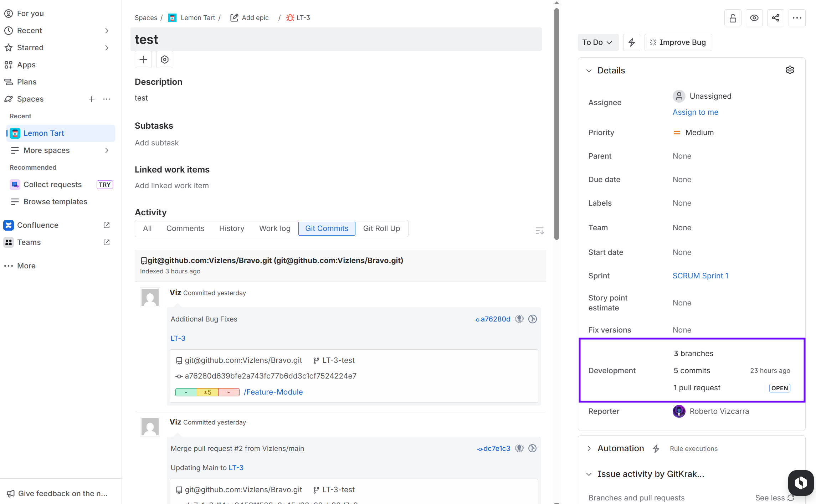Click the lightning automation button near To Do
Screen dimensions: 816x504
[x=631, y=42]
